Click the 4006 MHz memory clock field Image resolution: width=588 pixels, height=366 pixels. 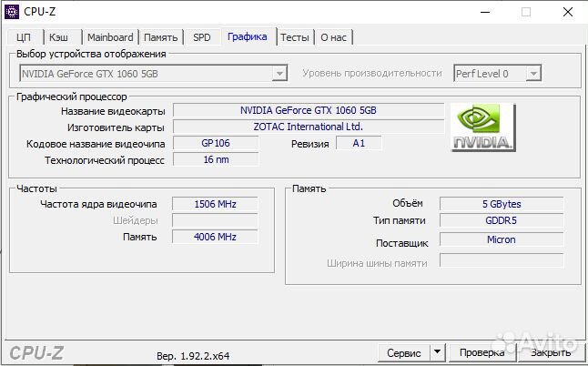tap(215, 237)
